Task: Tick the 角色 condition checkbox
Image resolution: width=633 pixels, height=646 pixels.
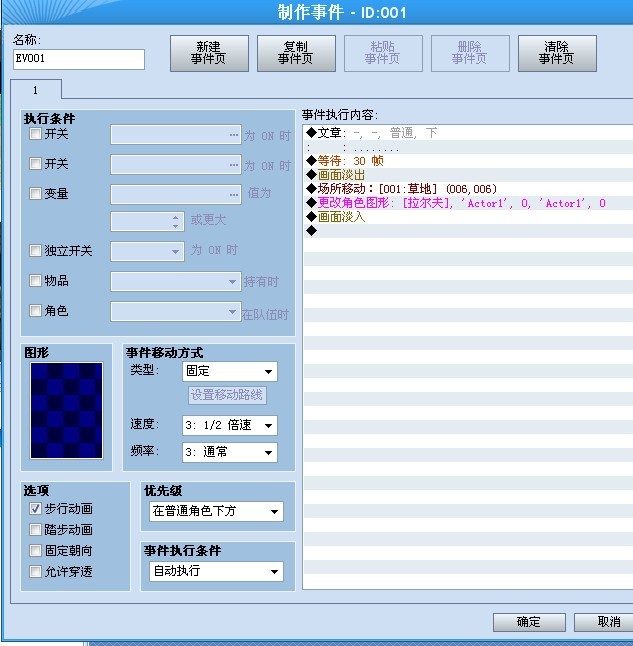Action: [35, 310]
